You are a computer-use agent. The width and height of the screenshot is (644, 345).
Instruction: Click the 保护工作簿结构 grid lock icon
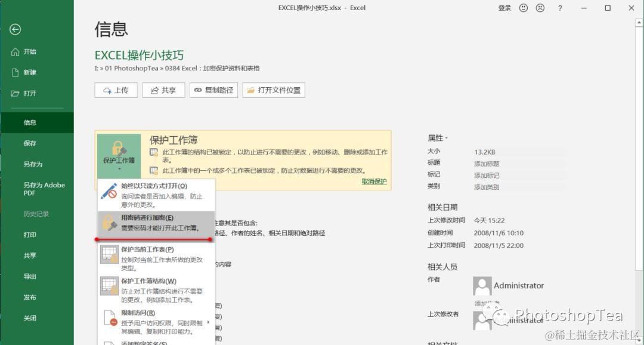tap(109, 286)
